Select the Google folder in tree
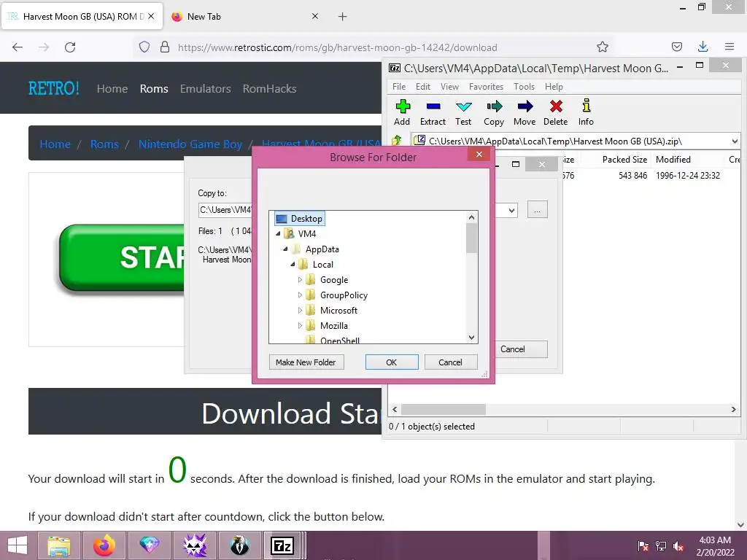Screen dimensions: 747x560 (x=334, y=280)
